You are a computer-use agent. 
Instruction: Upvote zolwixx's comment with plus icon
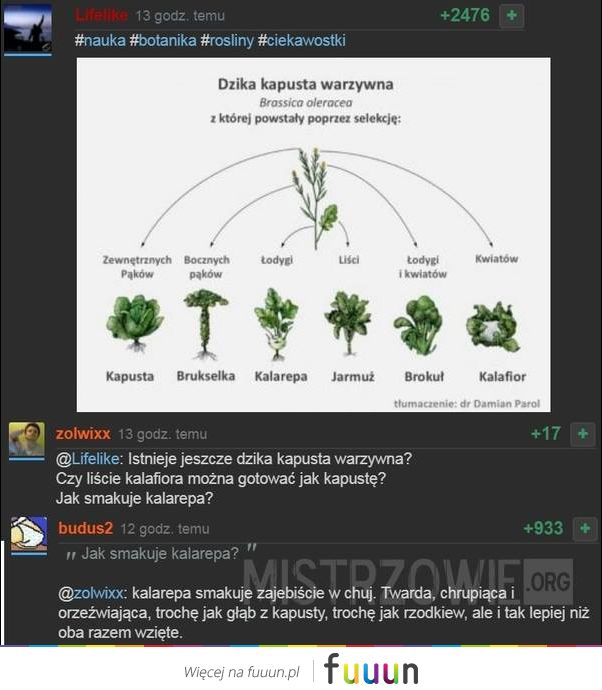pos(583,434)
